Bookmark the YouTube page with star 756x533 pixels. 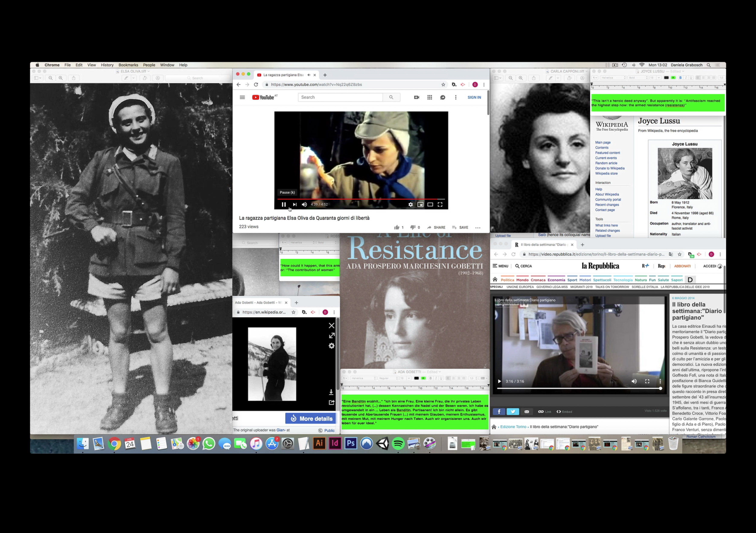pos(443,85)
